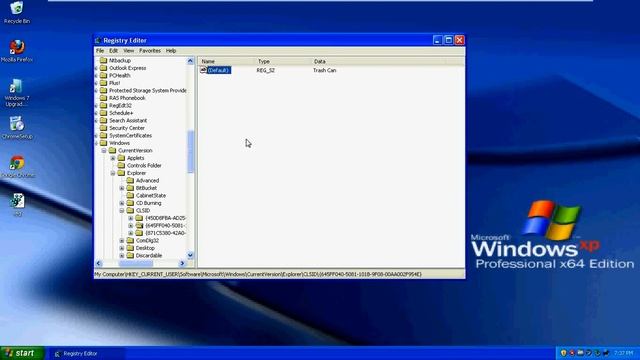The width and height of the screenshot is (640, 360).
Task: Click the Advanced key folder icon
Action: tap(130, 180)
